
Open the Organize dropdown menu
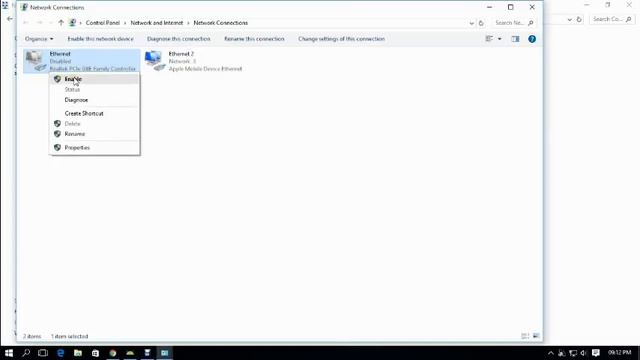click(x=39, y=39)
